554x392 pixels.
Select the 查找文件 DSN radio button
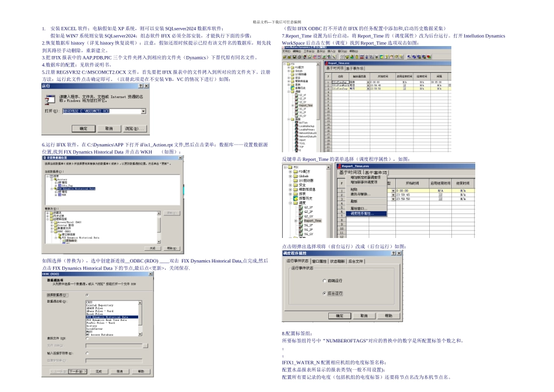click(87, 338)
